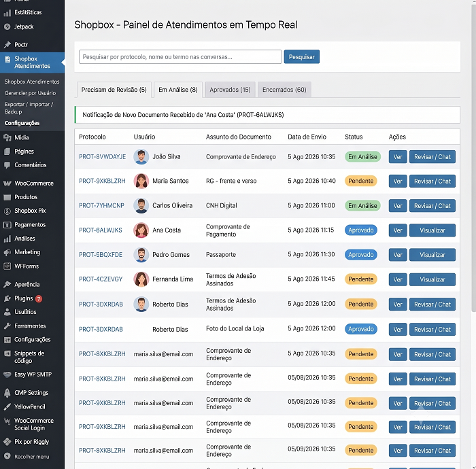Open the Configurações settings icon near Snippets
This screenshot has height=469, width=476.
[x=7, y=340]
